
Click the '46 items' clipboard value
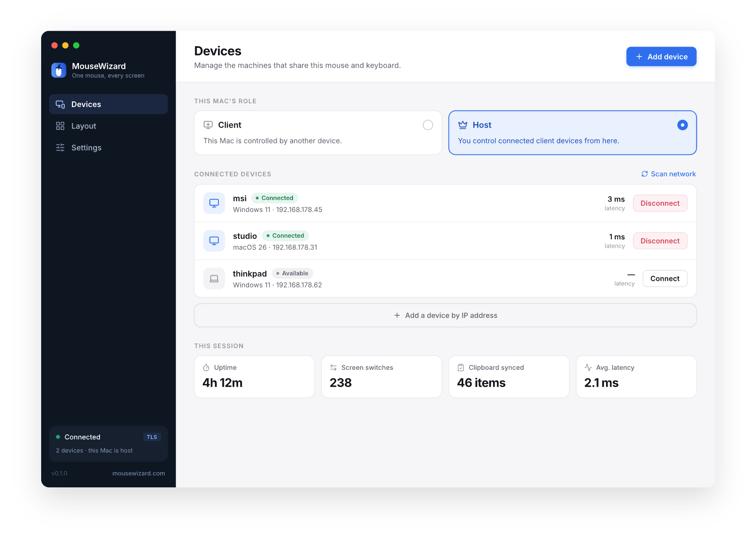(x=481, y=383)
